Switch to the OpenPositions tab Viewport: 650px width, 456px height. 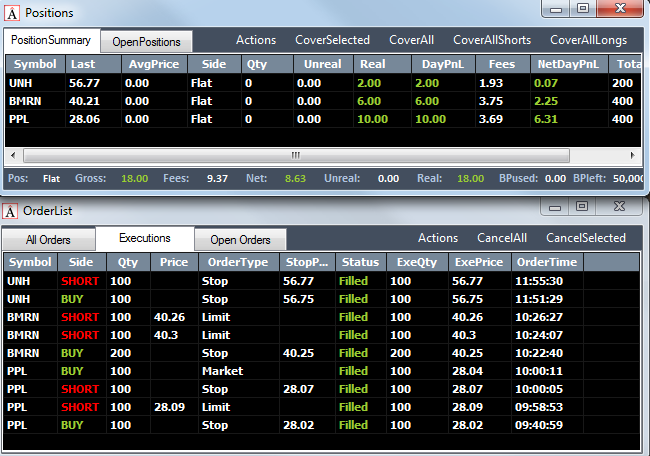146,42
